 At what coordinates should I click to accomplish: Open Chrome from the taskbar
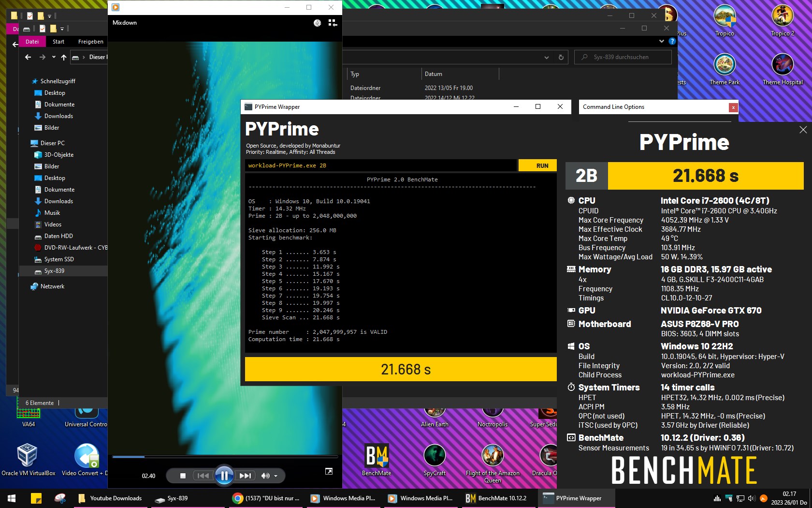click(x=266, y=498)
